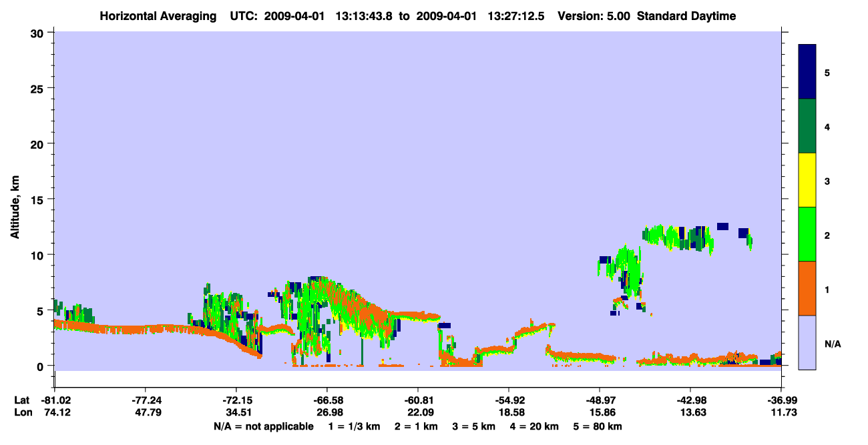Image resolution: width=868 pixels, height=445 pixels.
Task: Click the dark blue colorbar segment labeled 5
Action: coord(807,72)
